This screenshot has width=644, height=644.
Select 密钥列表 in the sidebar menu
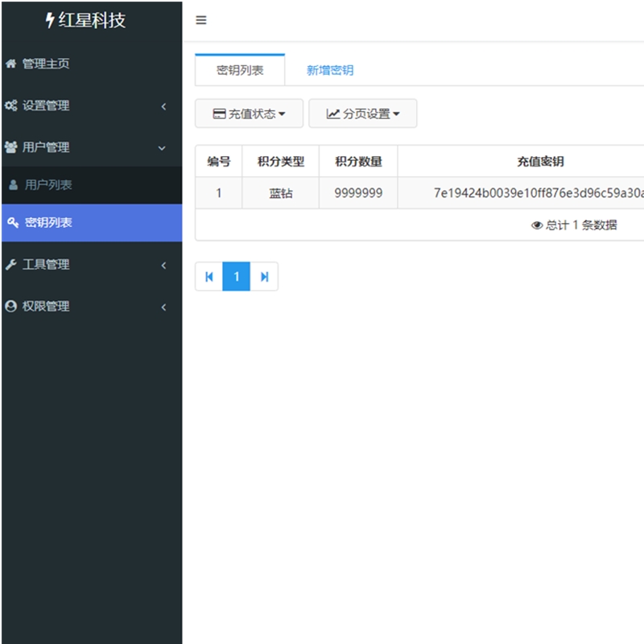coord(48,223)
